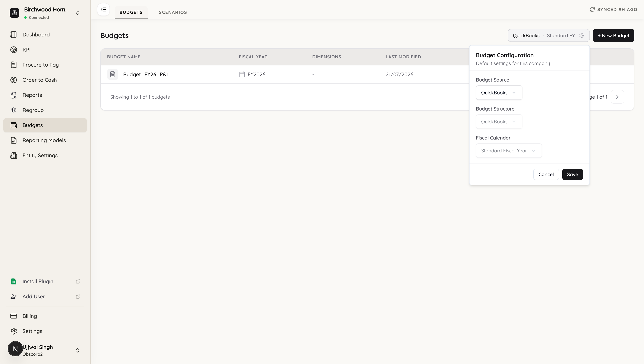The width and height of the screenshot is (644, 364).
Task: Open the Budget Source dropdown
Action: tap(499, 93)
